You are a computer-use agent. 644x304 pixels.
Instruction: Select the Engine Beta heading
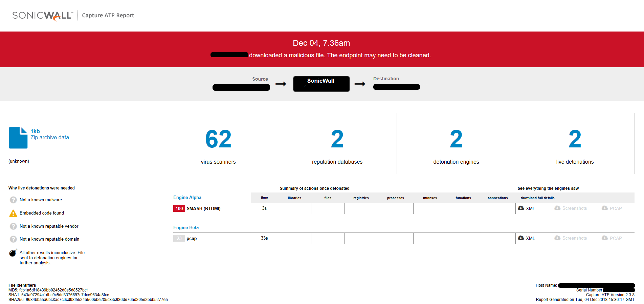[186, 228]
